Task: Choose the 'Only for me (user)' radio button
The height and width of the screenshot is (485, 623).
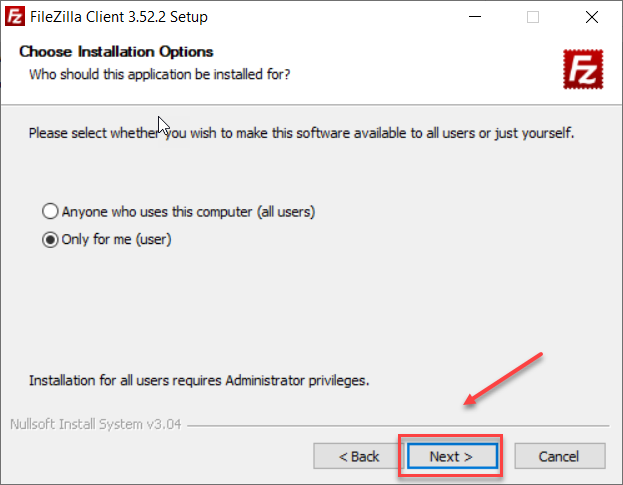Action: coord(50,240)
